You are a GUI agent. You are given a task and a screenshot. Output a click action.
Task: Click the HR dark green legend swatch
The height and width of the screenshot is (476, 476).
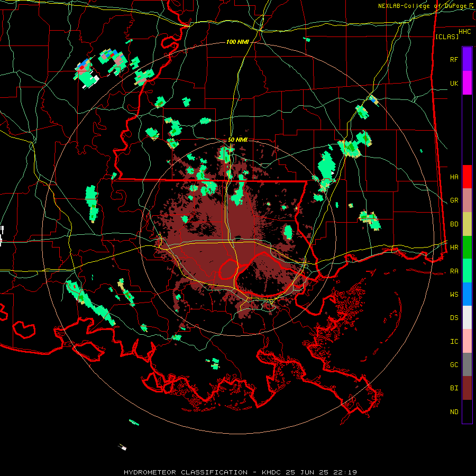click(467, 248)
